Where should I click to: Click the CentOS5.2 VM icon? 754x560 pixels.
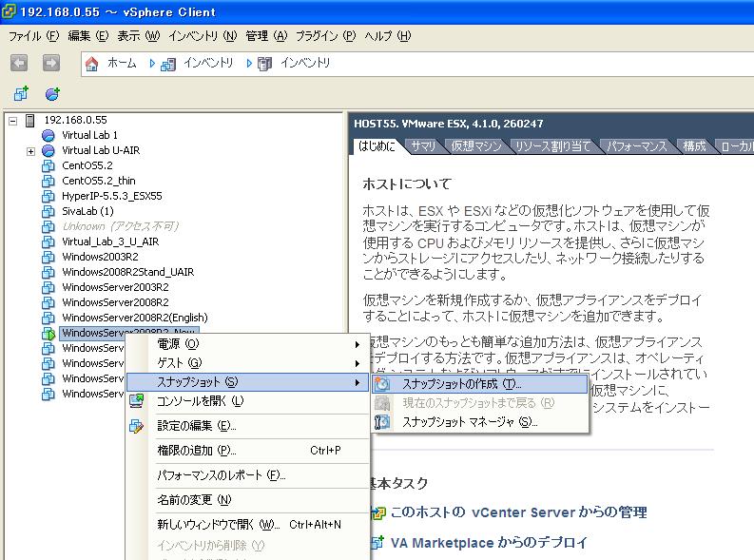[x=48, y=165]
